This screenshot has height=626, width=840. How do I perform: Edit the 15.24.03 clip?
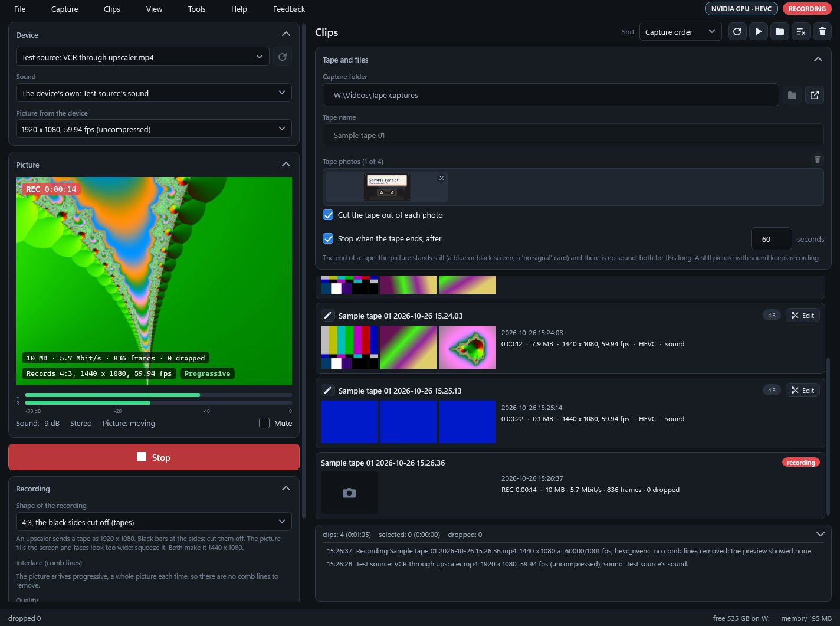pyautogui.click(x=803, y=316)
